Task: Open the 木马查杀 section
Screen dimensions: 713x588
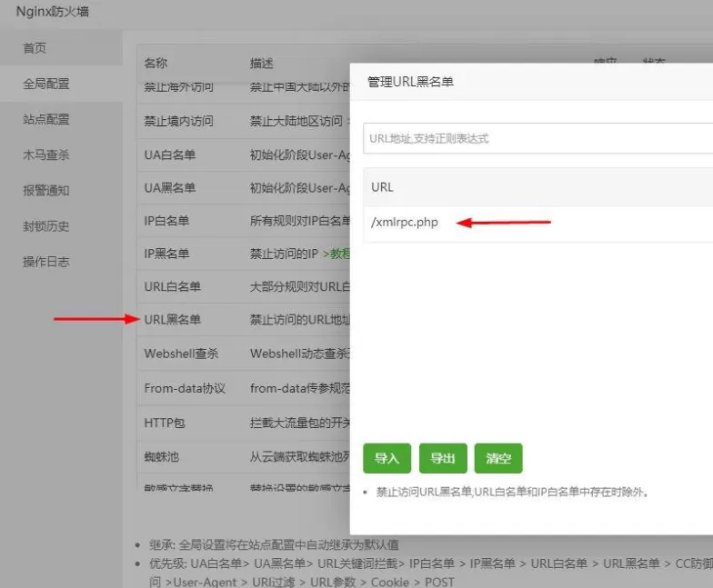Action: coord(46,154)
